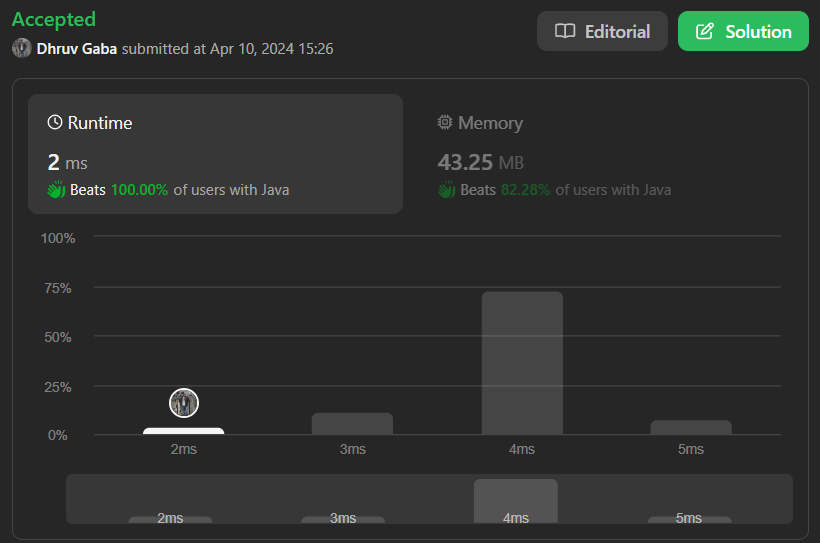Screen dimensions: 820x543
Task: Select the tall 4ms bar in the main chart
Action: coord(522,363)
